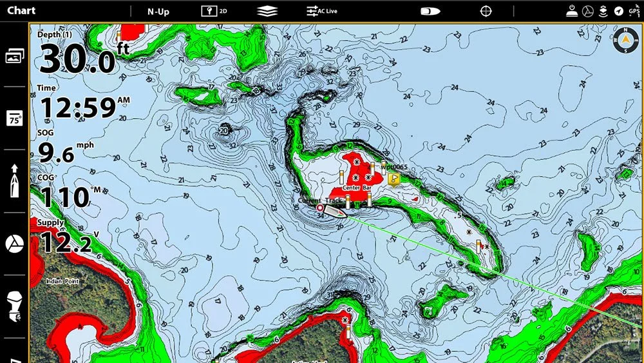Open the Chart view menu
The image size is (644, 363).
tap(21, 10)
